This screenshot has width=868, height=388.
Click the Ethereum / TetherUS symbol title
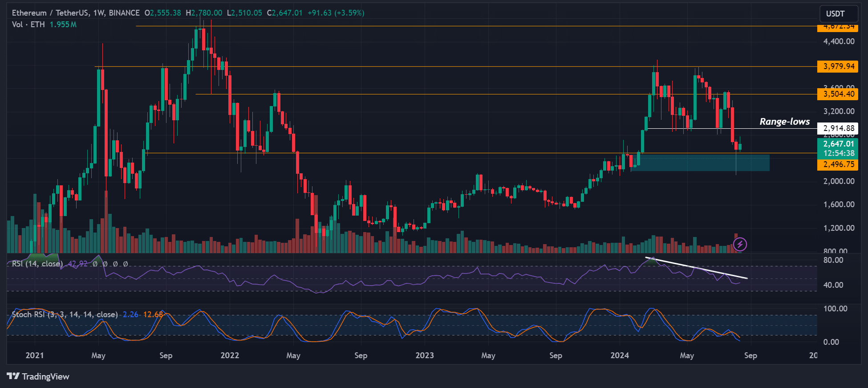76,13
